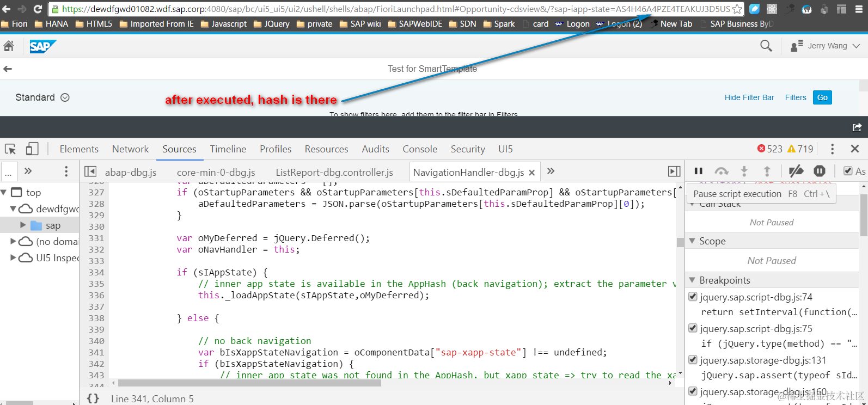This screenshot has height=405, width=868.
Task: Activate the inspect element picker icon
Action: 10,149
